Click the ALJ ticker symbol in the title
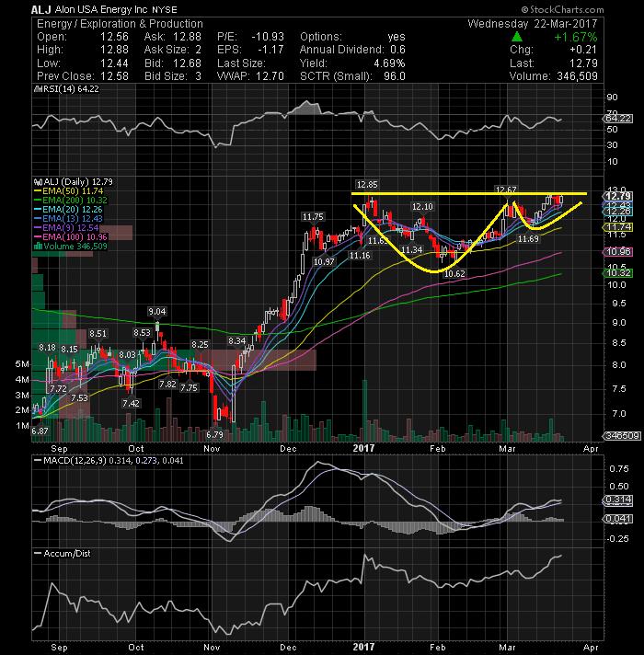This screenshot has width=644, height=655. click(40, 9)
